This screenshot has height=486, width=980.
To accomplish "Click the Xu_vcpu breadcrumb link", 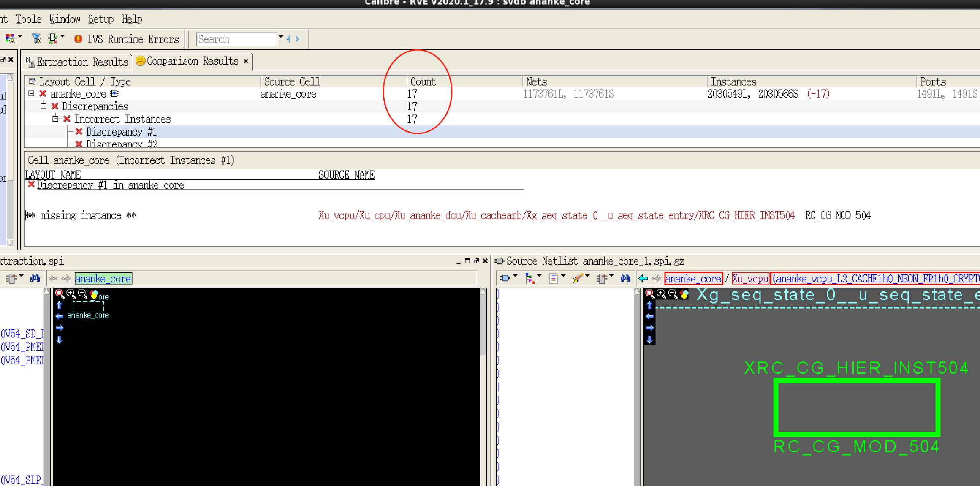I will [750, 279].
